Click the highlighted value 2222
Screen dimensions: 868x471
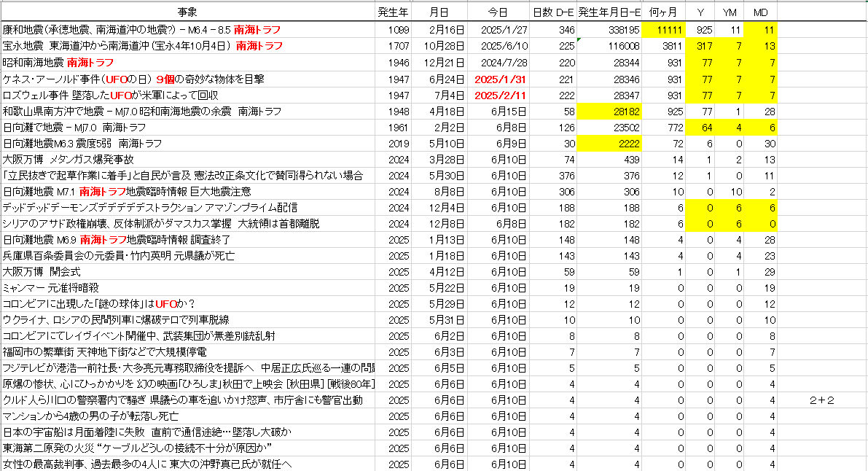pos(609,144)
